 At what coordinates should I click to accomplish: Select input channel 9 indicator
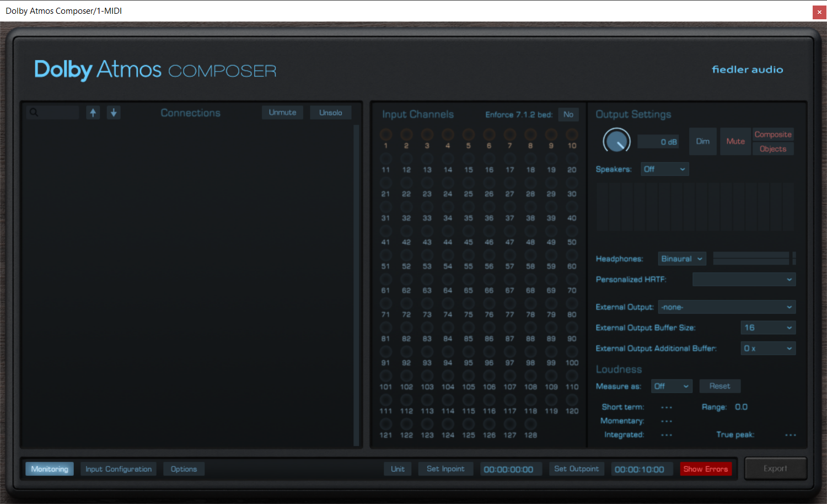551,134
